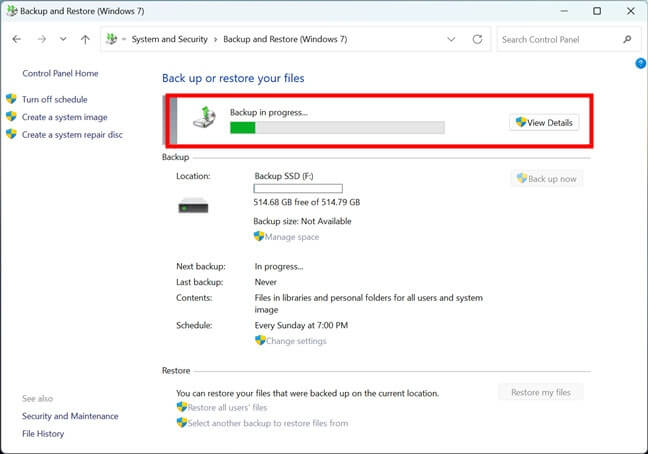Click Create a system image link
Image resolution: width=648 pixels, height=454 pixels.
[64, 117]
